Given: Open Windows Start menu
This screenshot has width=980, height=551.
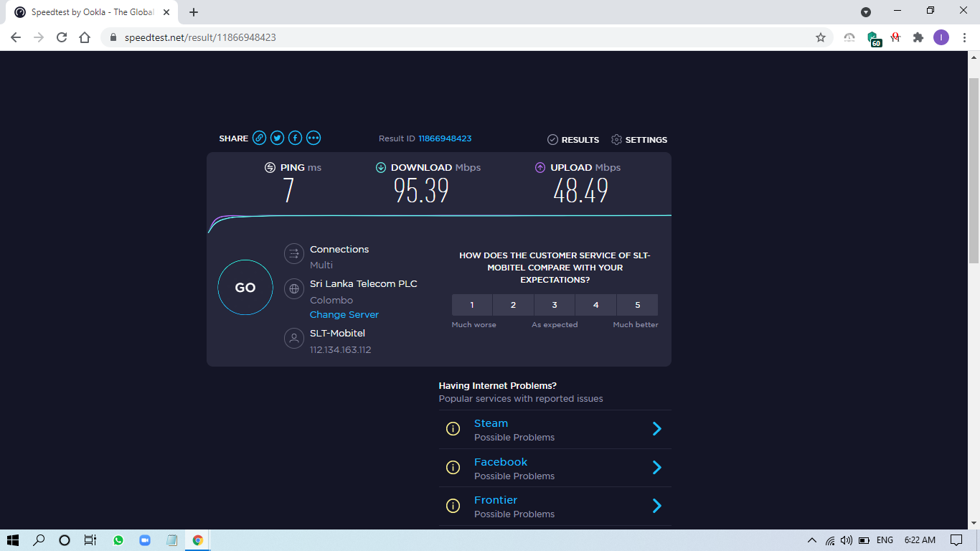Looking at the screenshot, I should tap(12, 540).
